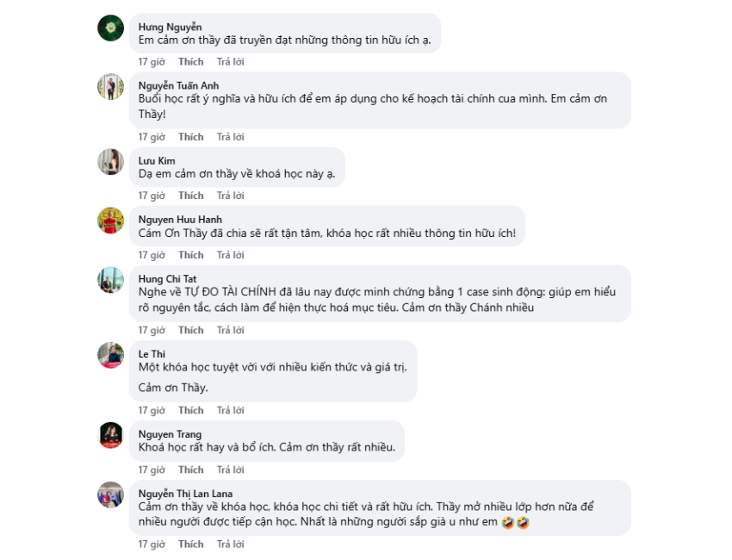Viewport: 732px width, 560px height.
Task: Click the 17 giờ timestamp under Hưng Nguyễn's comment
Action: pyautogui.click(x=152, y=62)
